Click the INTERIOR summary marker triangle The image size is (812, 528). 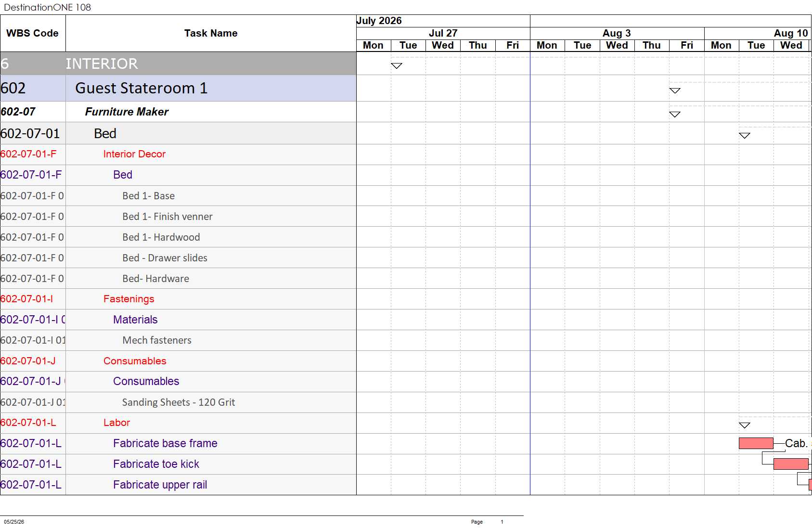[396, 66]
